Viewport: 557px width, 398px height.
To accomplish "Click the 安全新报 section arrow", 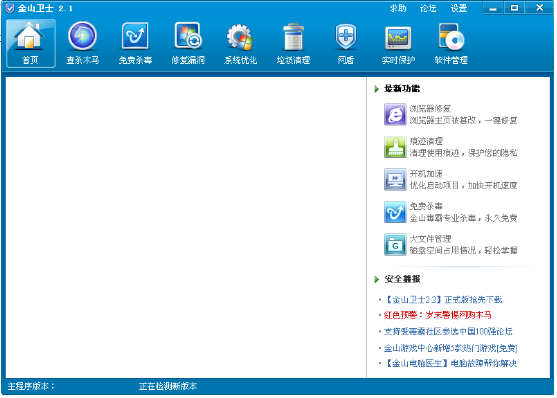I will pos(377,279).
